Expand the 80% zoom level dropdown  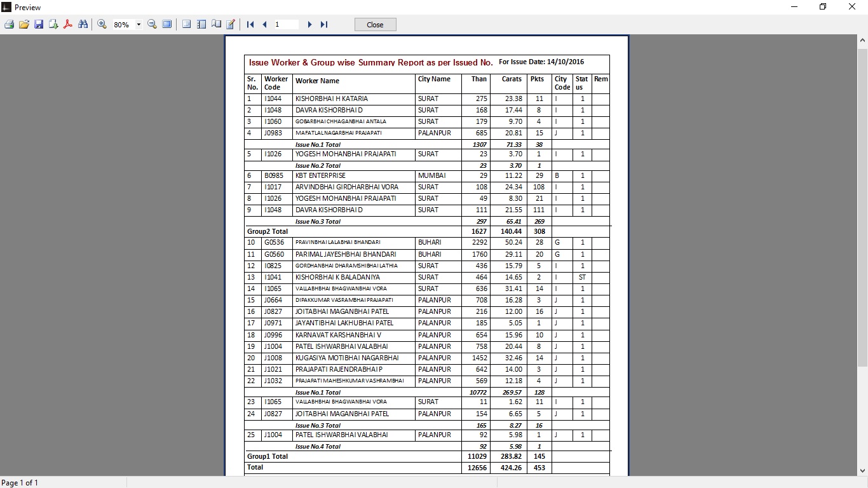click(139, 25)
